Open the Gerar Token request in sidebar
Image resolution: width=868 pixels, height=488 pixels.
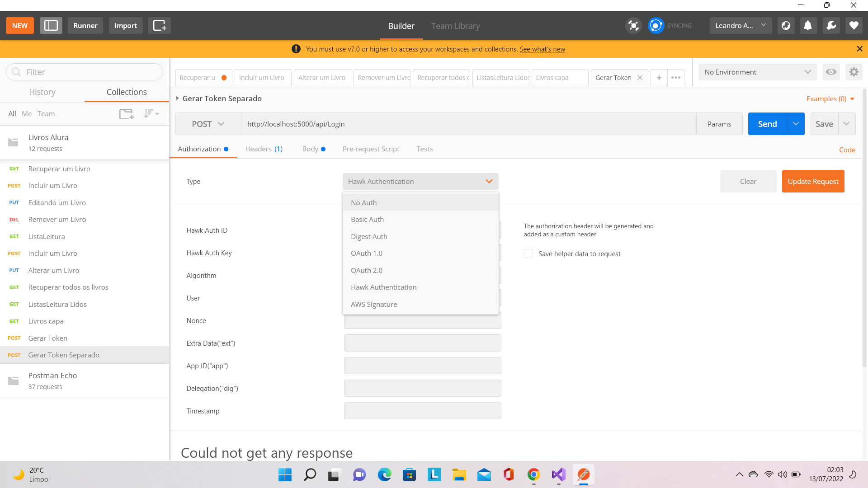coord(85,338)
